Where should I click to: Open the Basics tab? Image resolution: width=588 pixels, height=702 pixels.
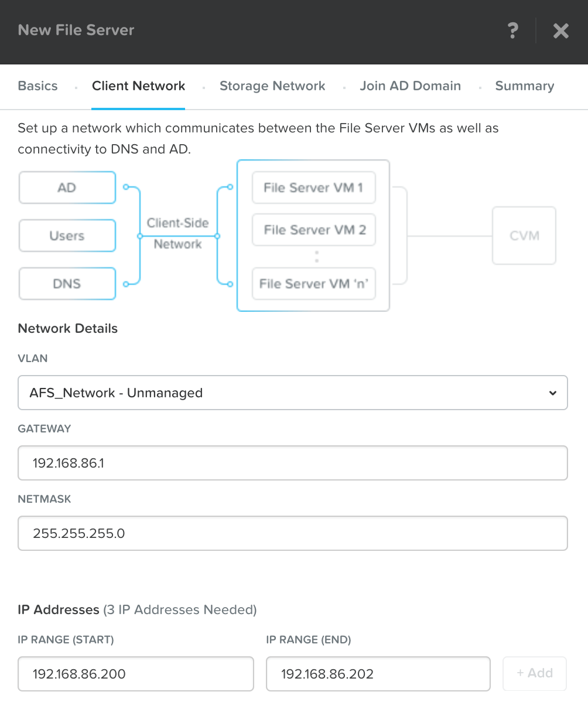[38, 86]
